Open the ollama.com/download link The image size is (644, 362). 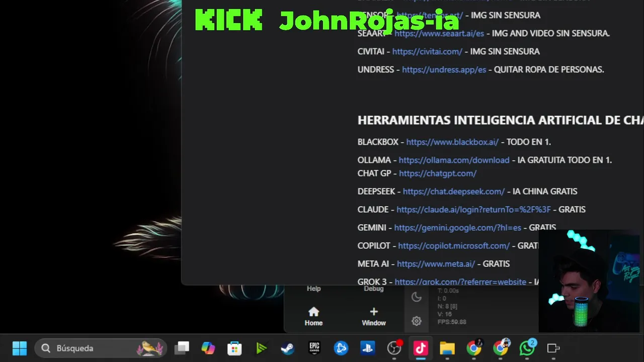[454, 160]
